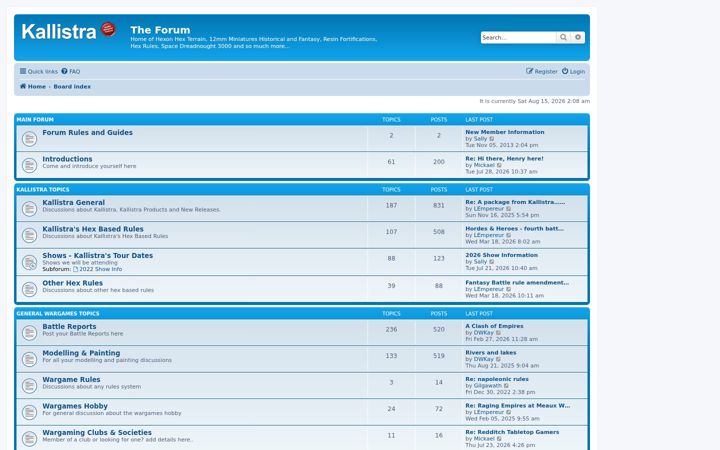Open the Battle Reports forum
The image size is (720, 450).
69,326
